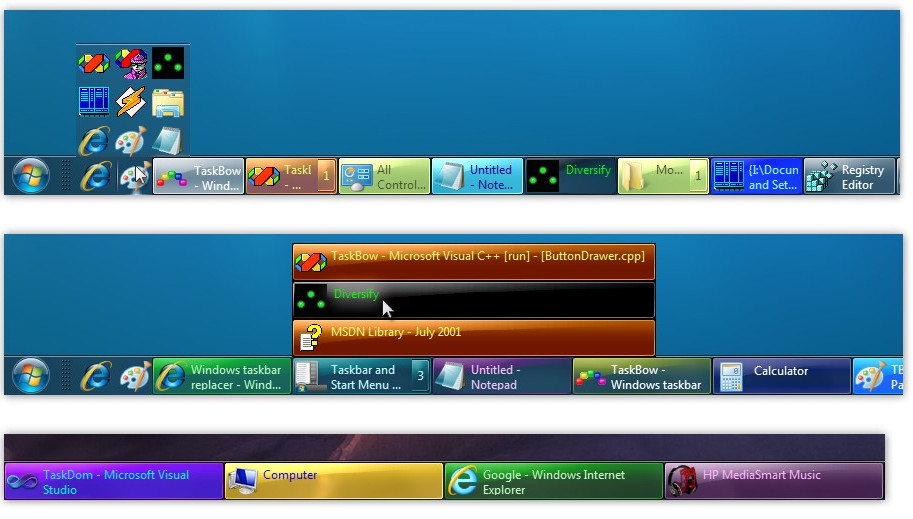Activate the yellow Computer taskbar button

(334, 481)
